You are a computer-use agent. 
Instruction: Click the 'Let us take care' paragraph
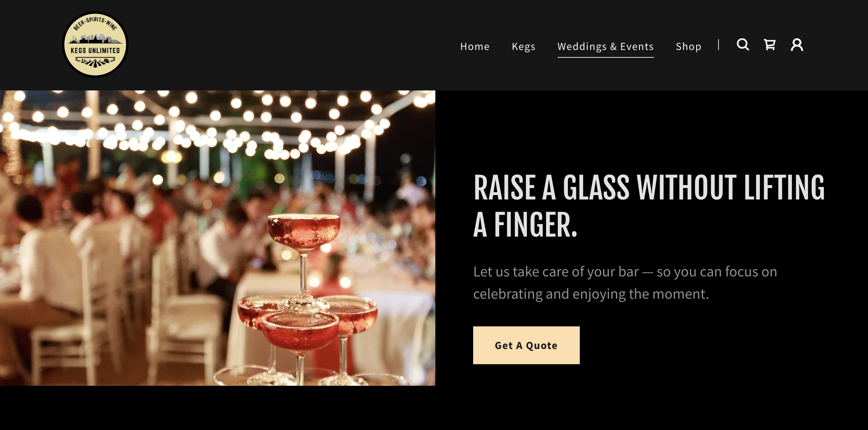pos(625,283)
